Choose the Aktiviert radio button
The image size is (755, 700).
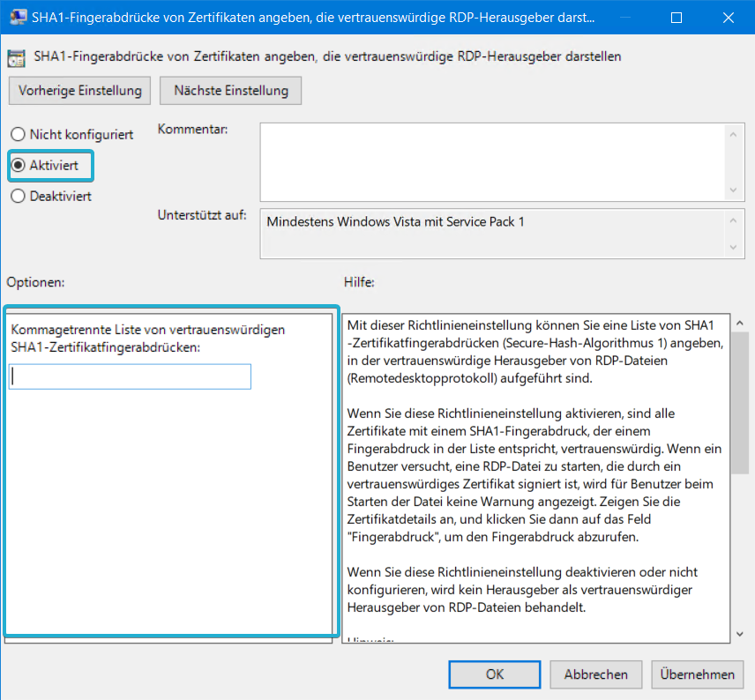[x=18, y=166]
